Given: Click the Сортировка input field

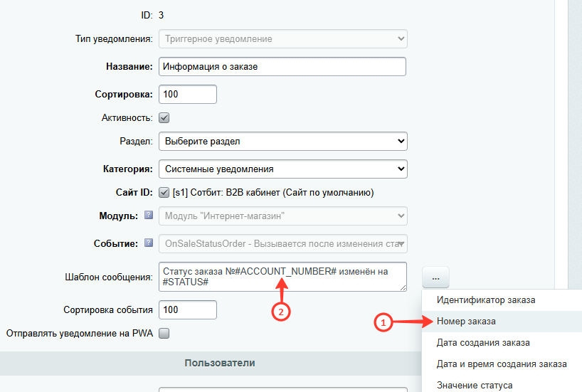Looking at the screenshot, I should [188, 95].
